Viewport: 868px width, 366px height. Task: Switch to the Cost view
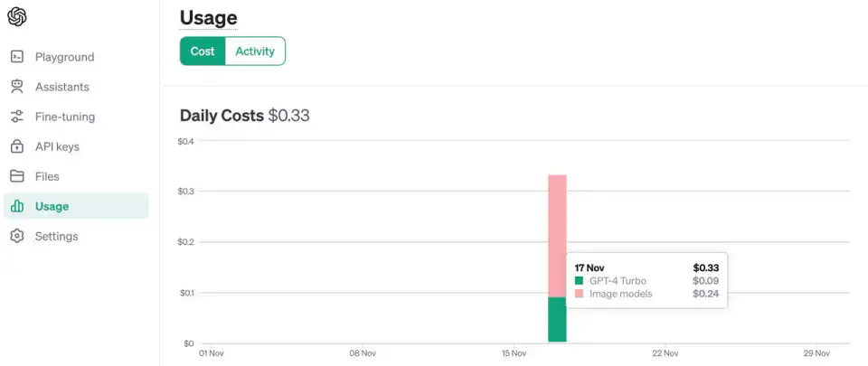click(203, 52)
